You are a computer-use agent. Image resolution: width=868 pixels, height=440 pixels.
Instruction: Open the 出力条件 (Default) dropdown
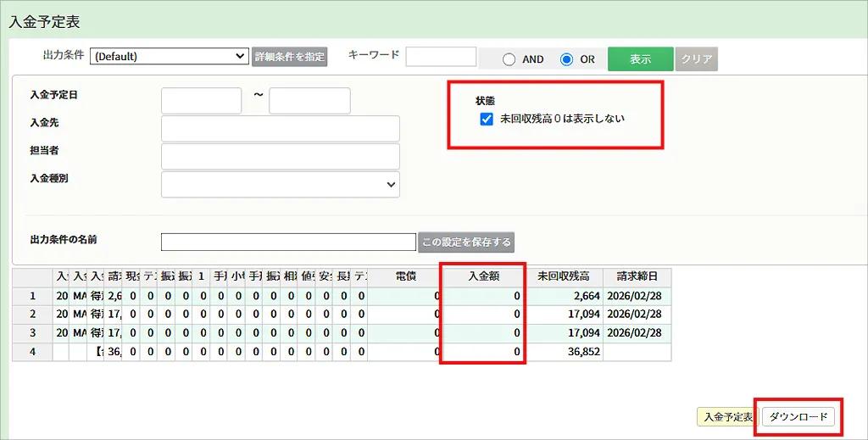click(170, 57)
